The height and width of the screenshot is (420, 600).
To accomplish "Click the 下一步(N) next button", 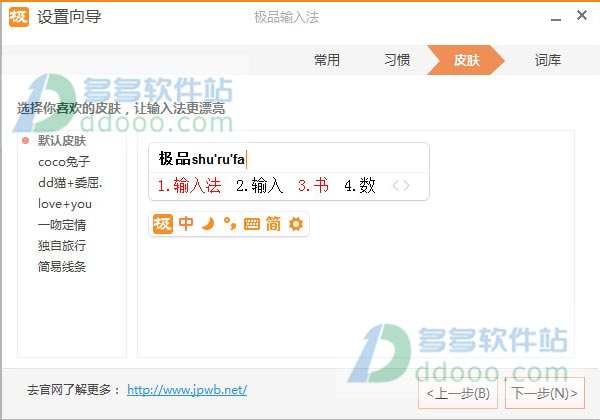I will tap(545, 393).
